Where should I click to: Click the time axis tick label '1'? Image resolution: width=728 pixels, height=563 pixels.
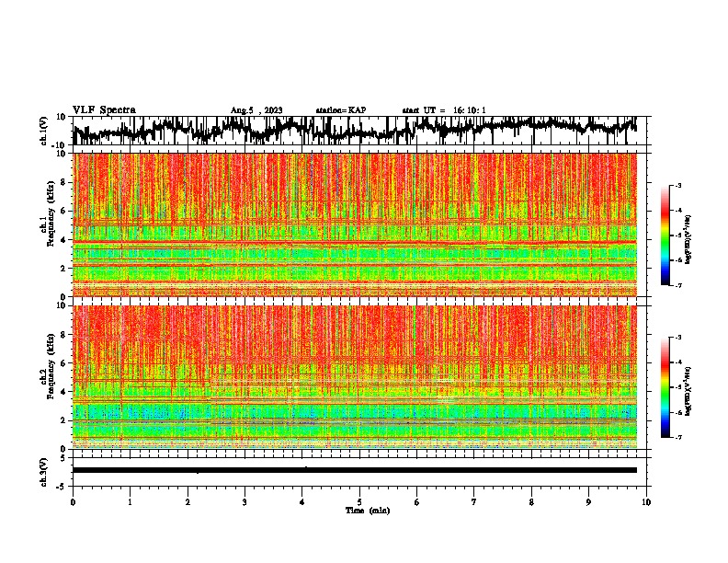point(130,502)
